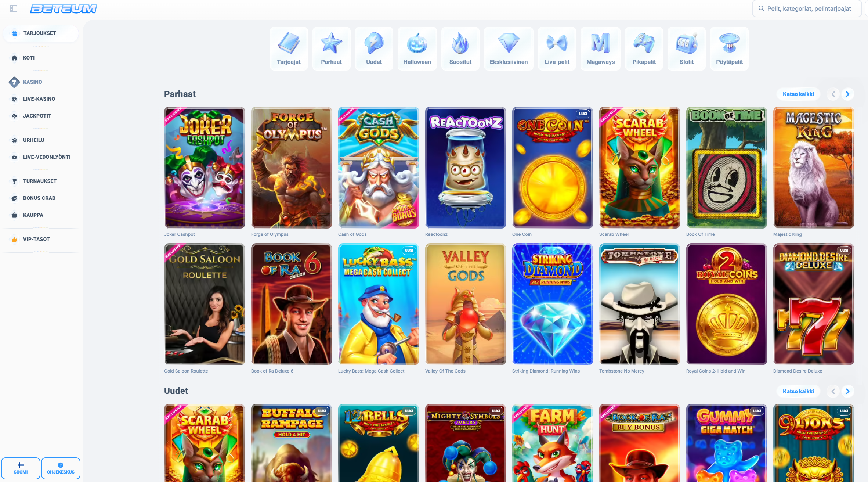The height and width of the screenshot is (482, 868).
Task: Choose the Slotit slot machine category
Action: click(687, 48)
